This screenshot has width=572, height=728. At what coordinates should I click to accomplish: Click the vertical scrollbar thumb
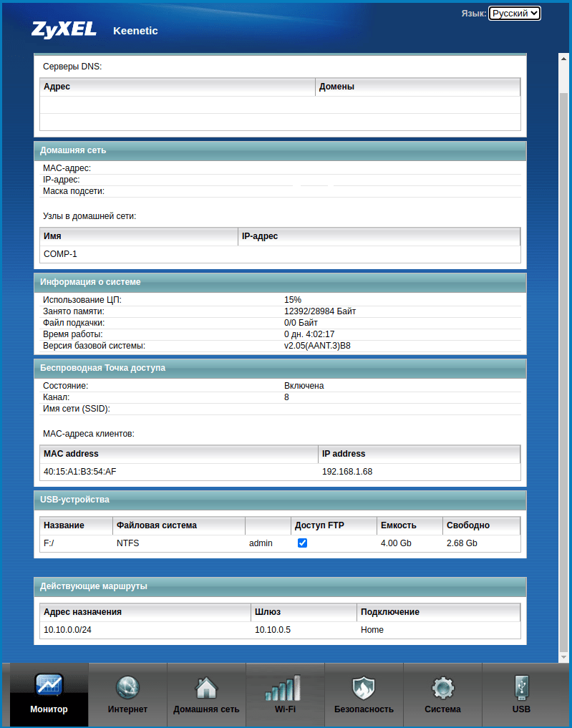click(563, 372)
